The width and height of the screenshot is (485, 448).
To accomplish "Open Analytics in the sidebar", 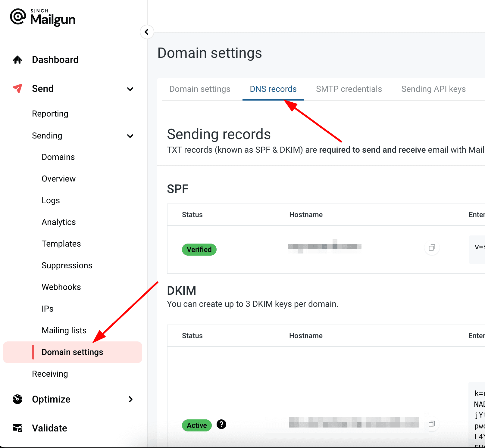I will [x=59, y=222].
